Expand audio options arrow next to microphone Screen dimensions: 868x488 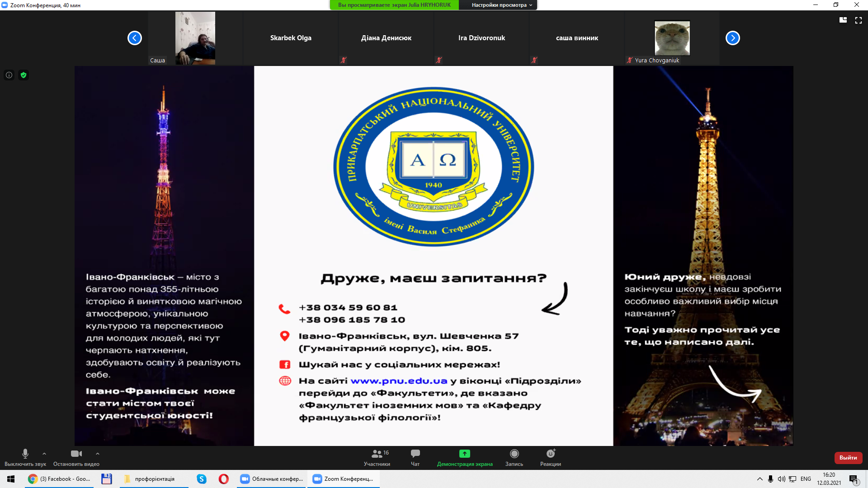click(44, 454)
